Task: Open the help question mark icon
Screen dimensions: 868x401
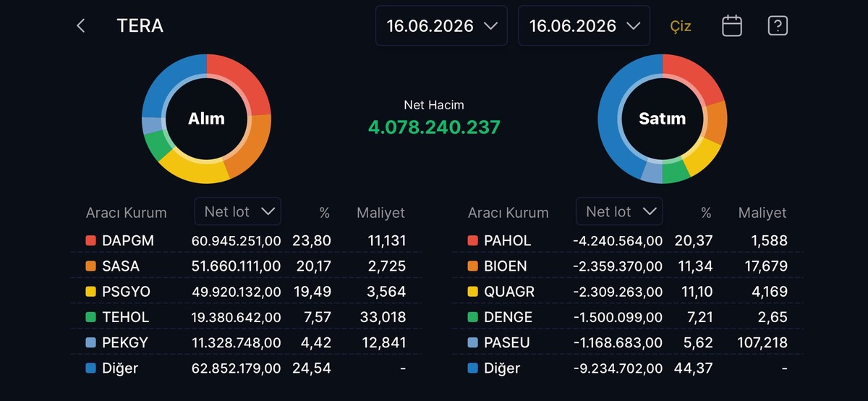Action: coord(778,26)
